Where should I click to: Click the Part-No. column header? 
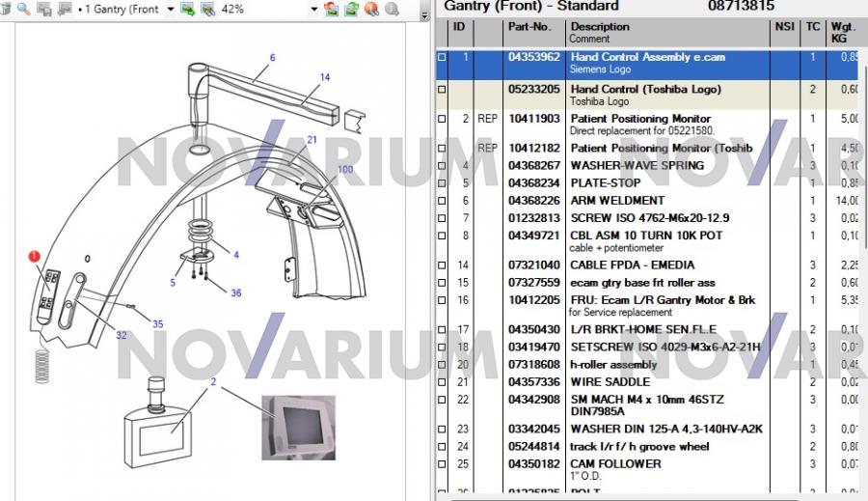click(x=529, y=27)
